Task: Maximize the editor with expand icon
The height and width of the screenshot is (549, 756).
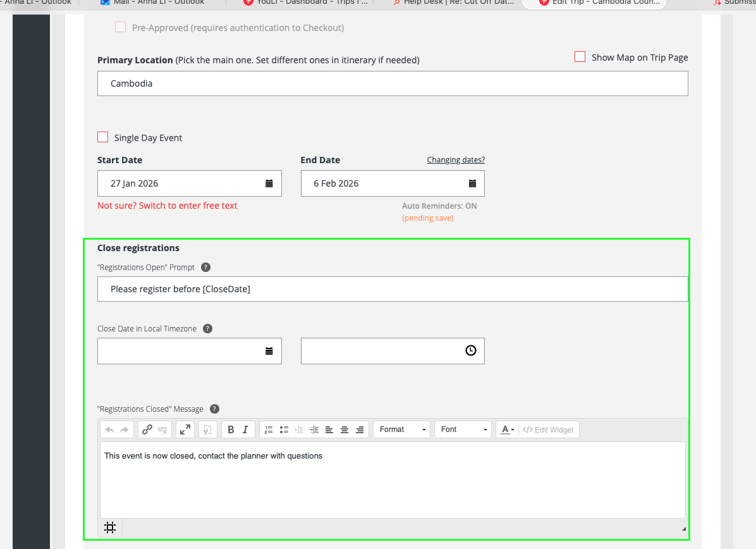Action: (x=185, y=429)
